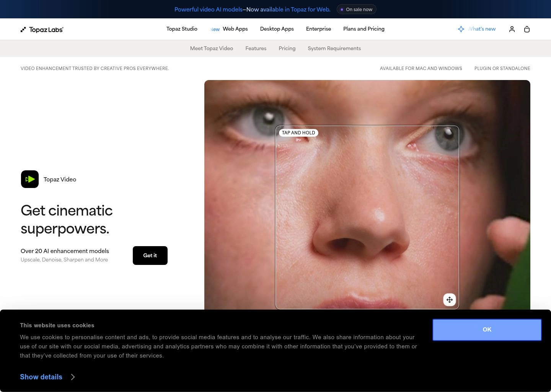551x392 pixels.
Task: Select the Features sub-navigation tab
Action: coord(256,49)
